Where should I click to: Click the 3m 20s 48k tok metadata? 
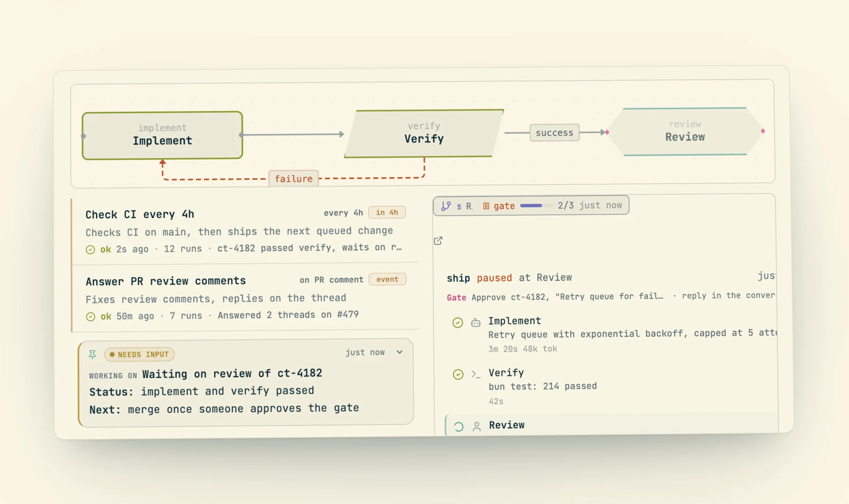click(523, 349)
